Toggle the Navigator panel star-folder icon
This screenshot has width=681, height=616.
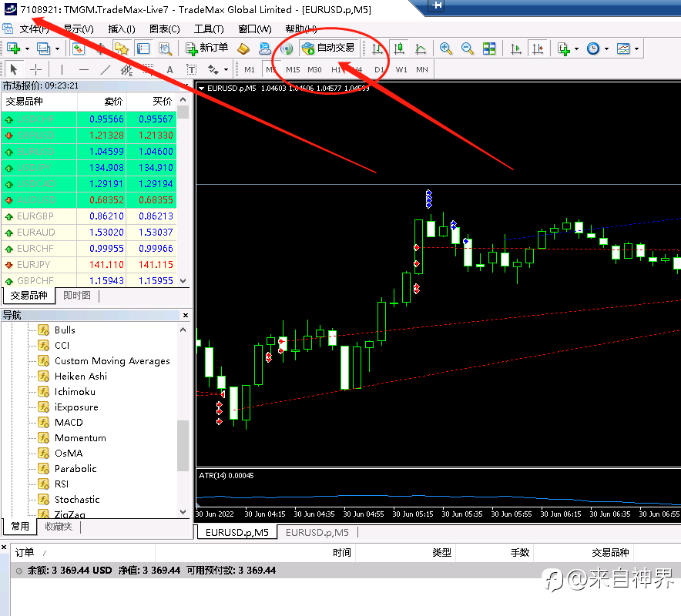coord(121,49)
